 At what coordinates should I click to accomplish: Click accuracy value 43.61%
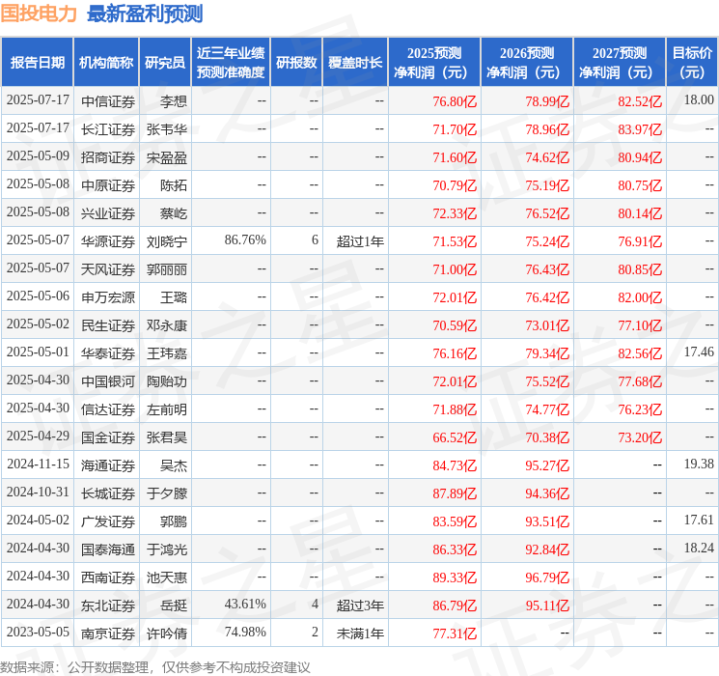click(x=245, y=604)
